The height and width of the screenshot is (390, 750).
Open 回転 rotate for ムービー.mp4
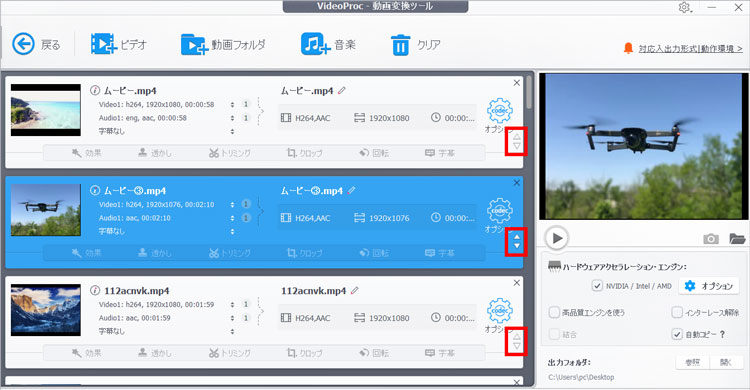[x=374, y=153]
